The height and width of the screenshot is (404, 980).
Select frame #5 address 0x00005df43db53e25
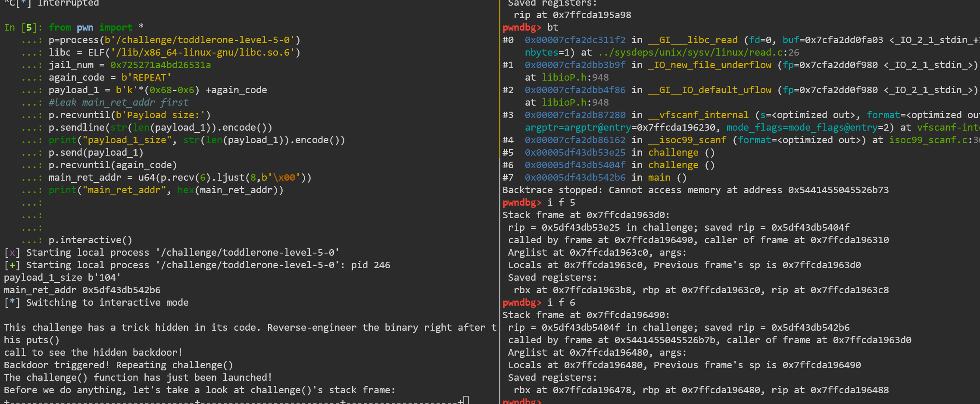click(575, 153)
